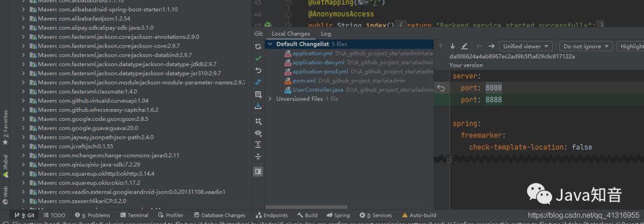Go to next difference down arrow
This screenshot has width=644, height=224.
click(x=453, y=46)
